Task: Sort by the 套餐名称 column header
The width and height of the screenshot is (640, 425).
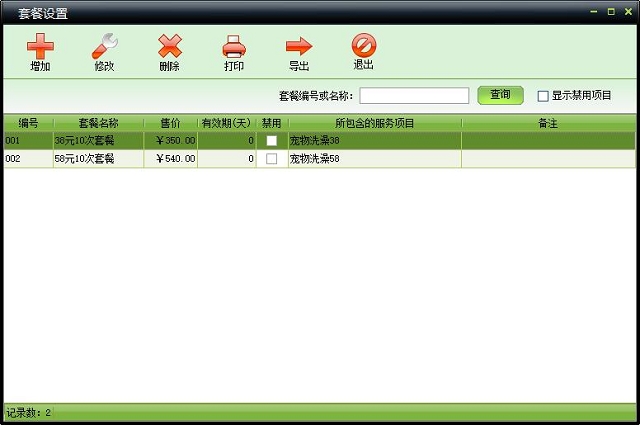Action: click(98, 123)
